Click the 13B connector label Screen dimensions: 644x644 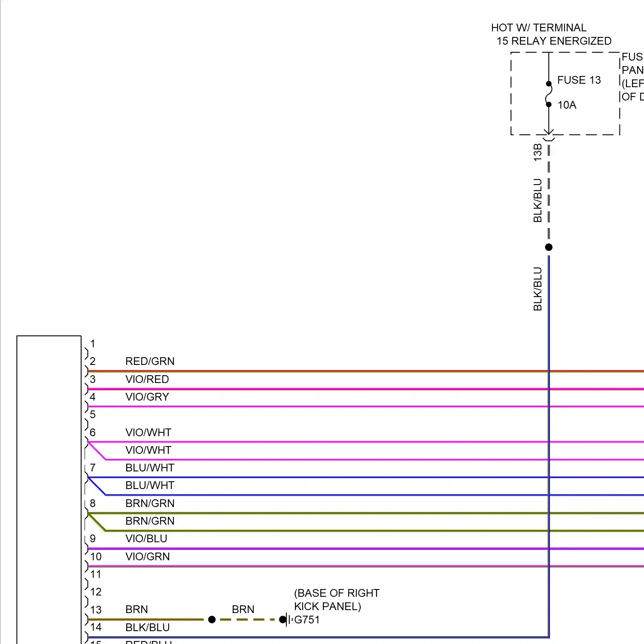538,152
